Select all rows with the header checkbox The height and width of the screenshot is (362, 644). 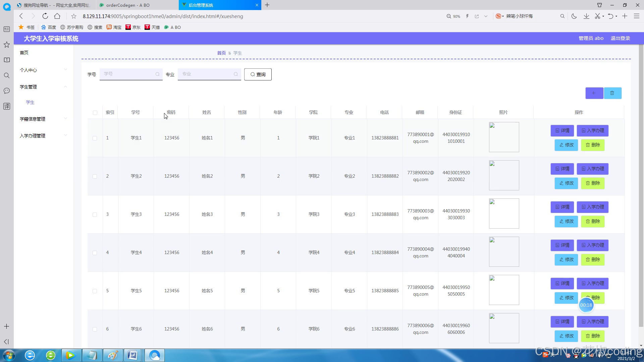(95, 113)
